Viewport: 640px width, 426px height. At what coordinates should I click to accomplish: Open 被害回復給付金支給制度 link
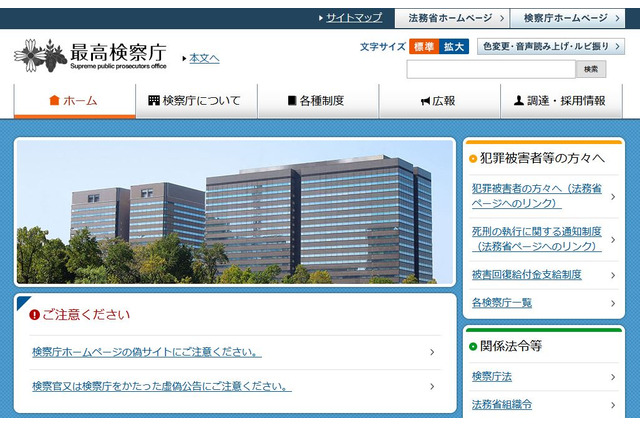tap(527, 275)
